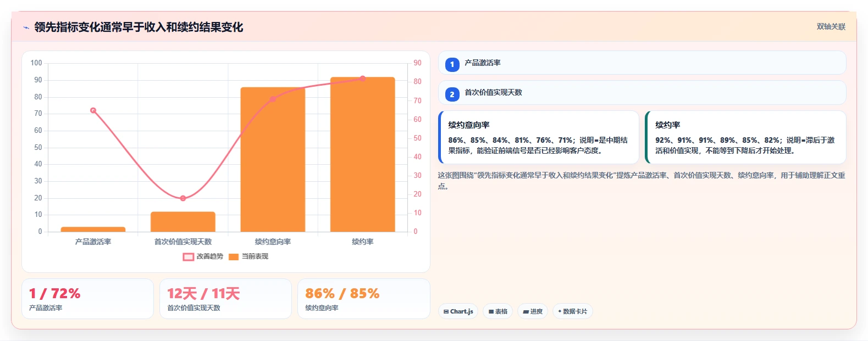Click the 1 / 72% metric card
This screenshot has width=868, height=341.
87,299
